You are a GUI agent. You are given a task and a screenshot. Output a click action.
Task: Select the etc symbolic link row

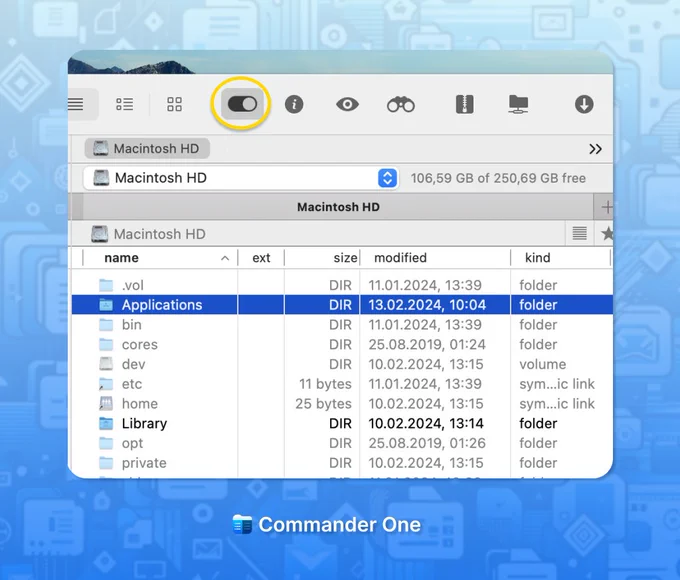[x=342, y=384]
